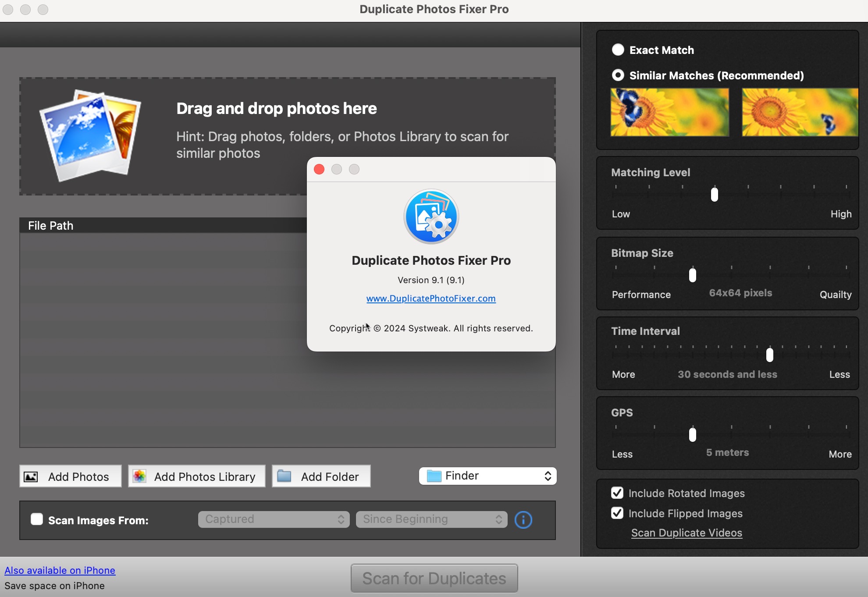Click the Finder folder icon in dropdown
This screenshot has width=868, height=597.
(434, 476)
